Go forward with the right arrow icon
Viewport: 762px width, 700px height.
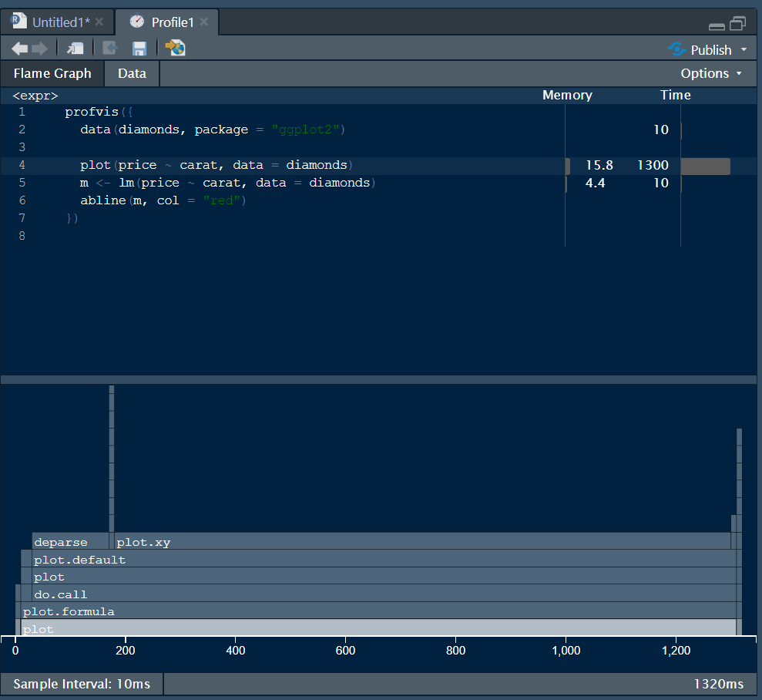[x=40, y=49]
